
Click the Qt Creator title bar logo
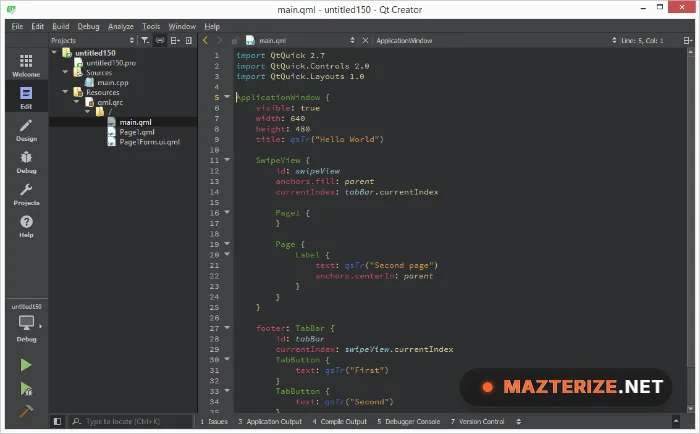click(11, 9)
